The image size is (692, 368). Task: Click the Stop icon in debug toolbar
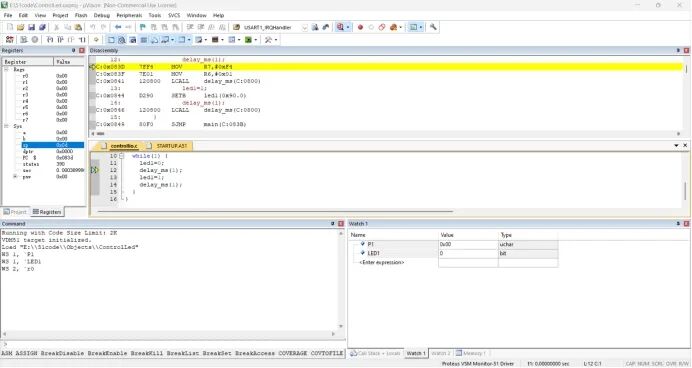tap(35, 40)
